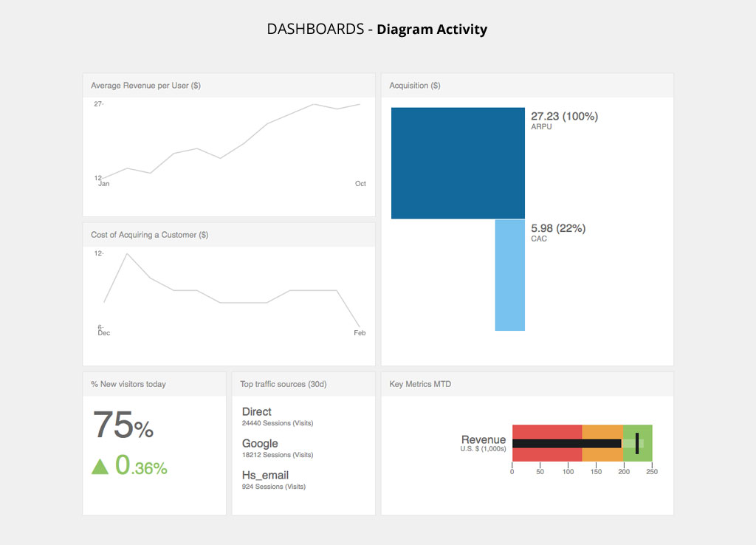Select the Cost of Acquiring a Customer header
Screen dimensions: 756x545
tap(149, 235)
